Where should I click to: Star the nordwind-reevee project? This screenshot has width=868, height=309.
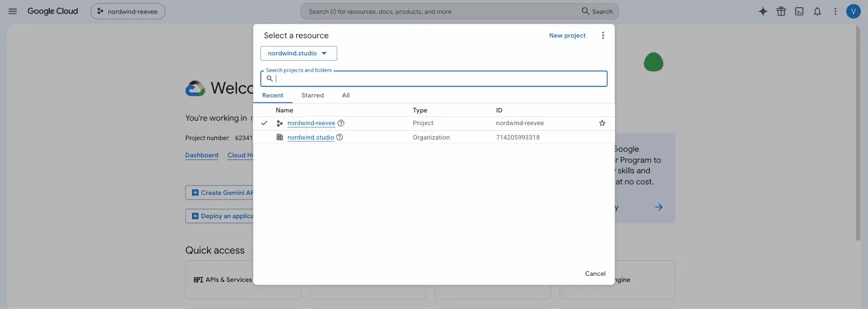click(602, 123)
